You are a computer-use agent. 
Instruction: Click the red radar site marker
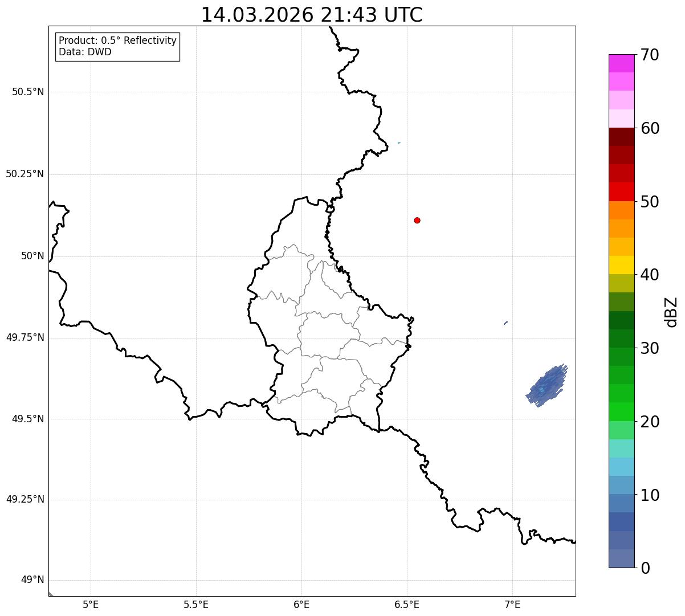(417, 220)
